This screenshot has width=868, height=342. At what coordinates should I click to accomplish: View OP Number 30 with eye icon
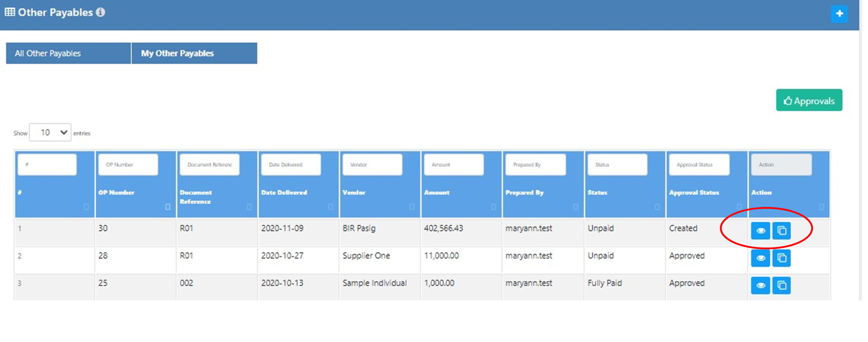pyautogui.click(x=760, y=231)
